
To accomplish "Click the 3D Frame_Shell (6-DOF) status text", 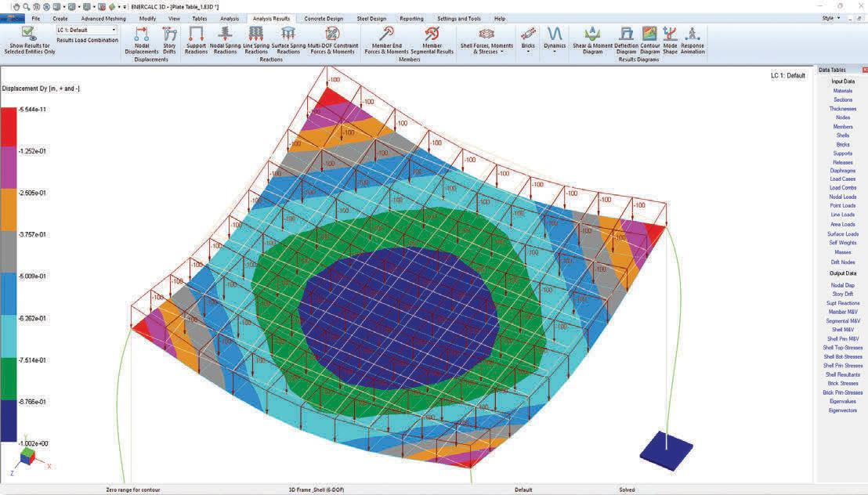I will click(x=316, y=490).
